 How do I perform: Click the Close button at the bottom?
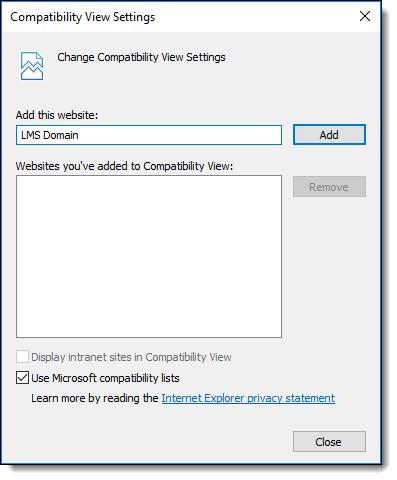[329, 442]
